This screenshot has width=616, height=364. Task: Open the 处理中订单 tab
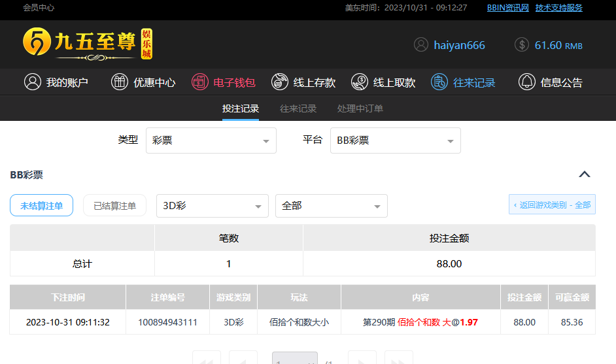coord(360,108)
